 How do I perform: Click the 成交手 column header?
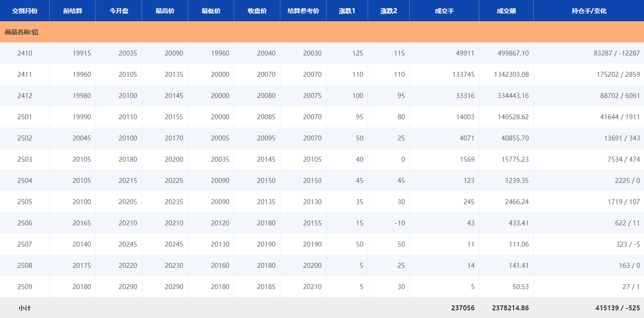tap(444, 11)
